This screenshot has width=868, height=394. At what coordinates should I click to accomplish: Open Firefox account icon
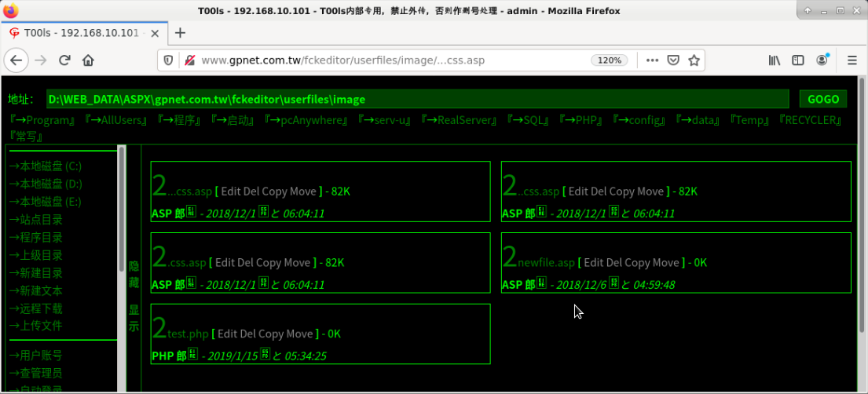[x=823, y=60]
